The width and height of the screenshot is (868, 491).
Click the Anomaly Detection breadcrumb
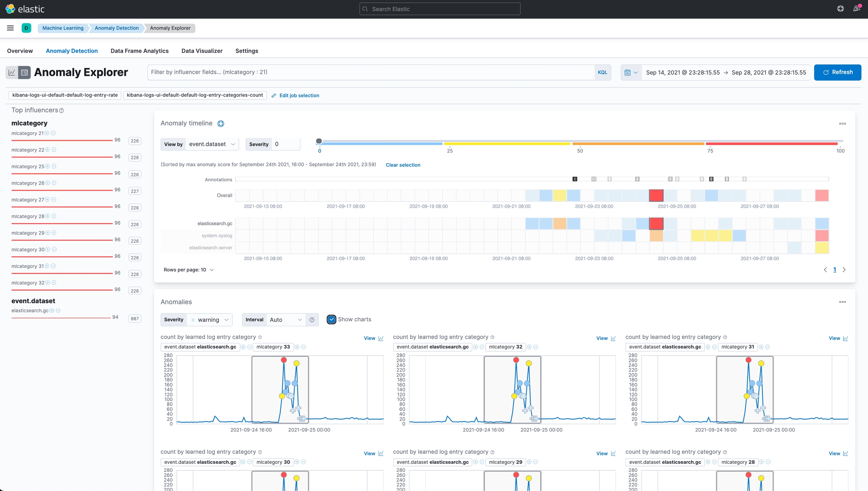(x=116, y=28)
